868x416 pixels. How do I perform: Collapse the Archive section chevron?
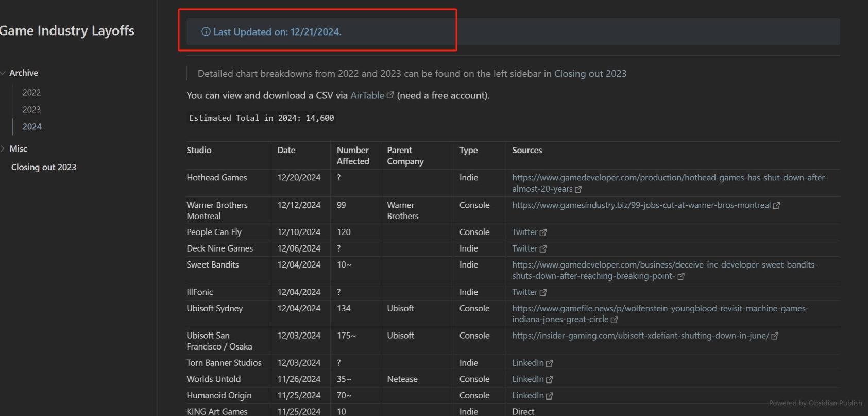tap(3, 73)
